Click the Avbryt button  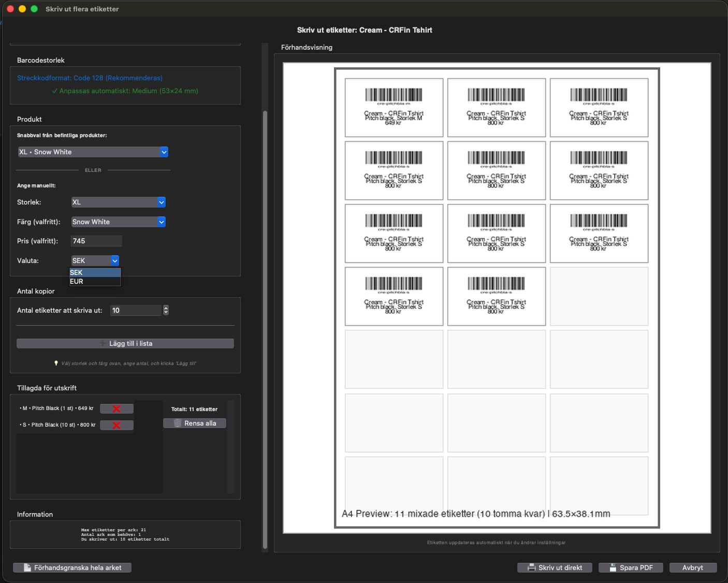point(693,567)
